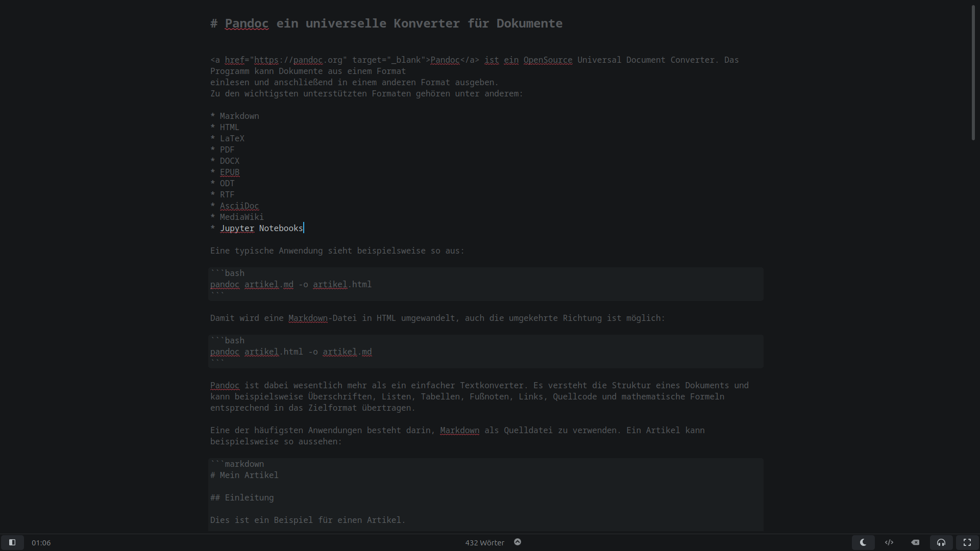Click the 01:06 session time indicator
The height and width of the screenshot is (551, 980).
click(x=41, y=543)
